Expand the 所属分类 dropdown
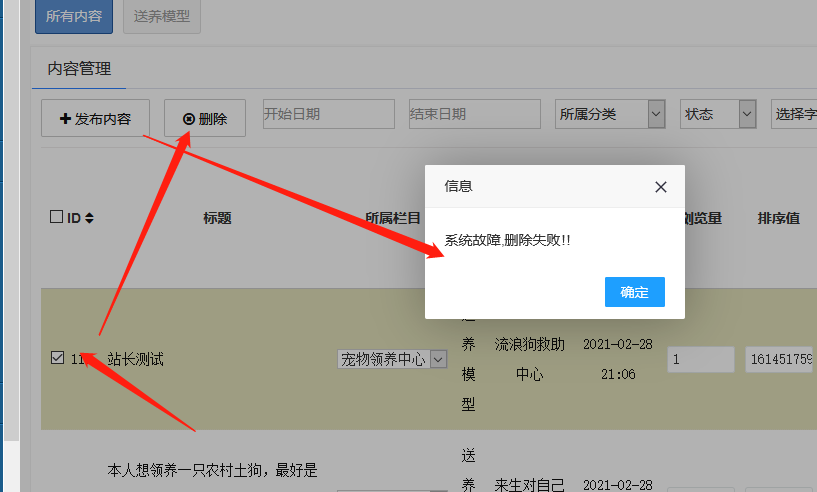 [611, 114]
